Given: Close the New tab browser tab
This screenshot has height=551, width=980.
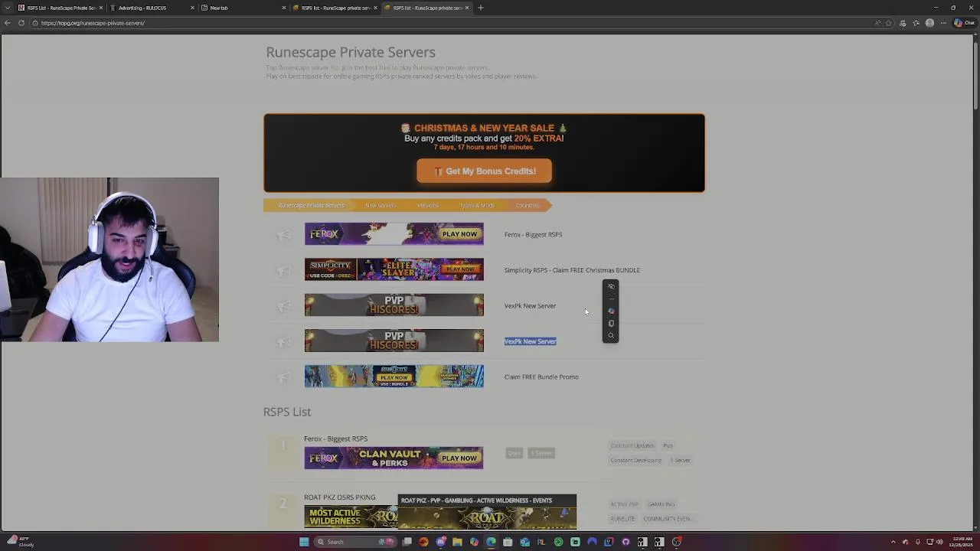Looking at the screenshot, I should (x=283, y=8).
